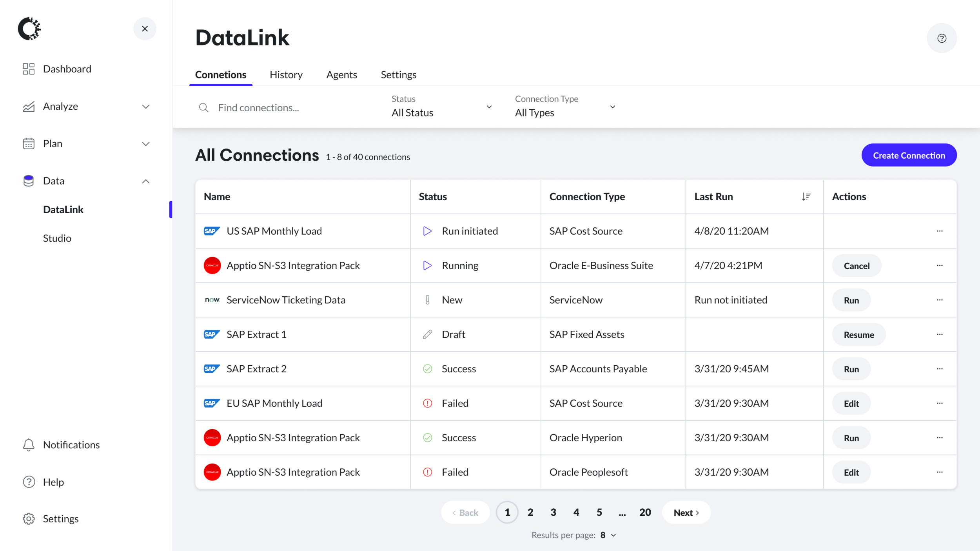Cancel the running Apptio SN-S3 Integration Pack
Image resolution: width=980 pixels, height=551 pixels.
[857, 266]
